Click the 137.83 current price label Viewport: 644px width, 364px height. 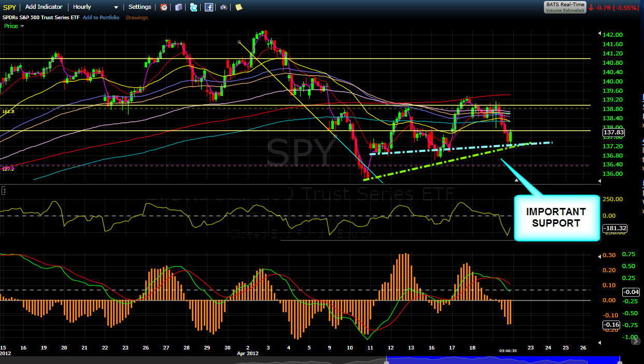pos(613,133)
